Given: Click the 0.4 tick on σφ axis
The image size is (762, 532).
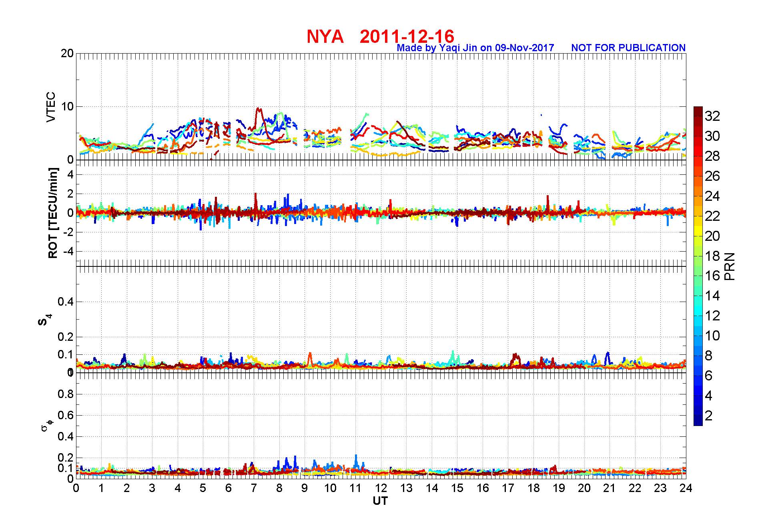Looking at the screenshot, I should click(x=66, y=436).
